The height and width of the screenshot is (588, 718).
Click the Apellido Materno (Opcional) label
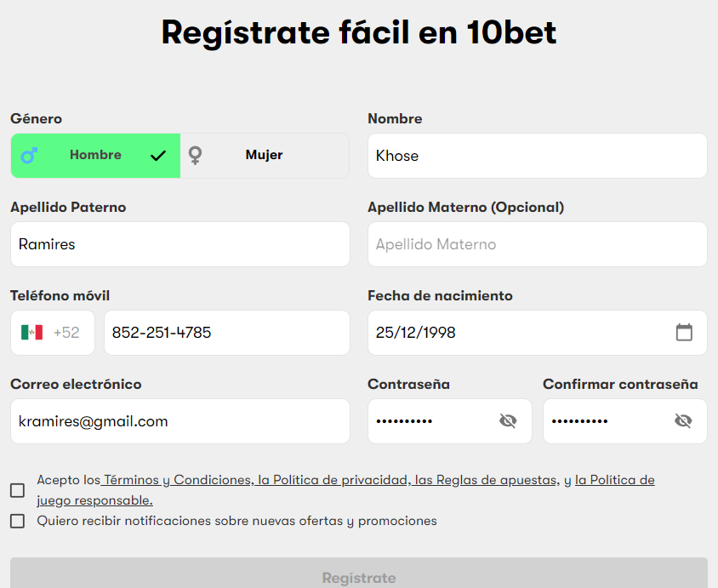(465, 208)
